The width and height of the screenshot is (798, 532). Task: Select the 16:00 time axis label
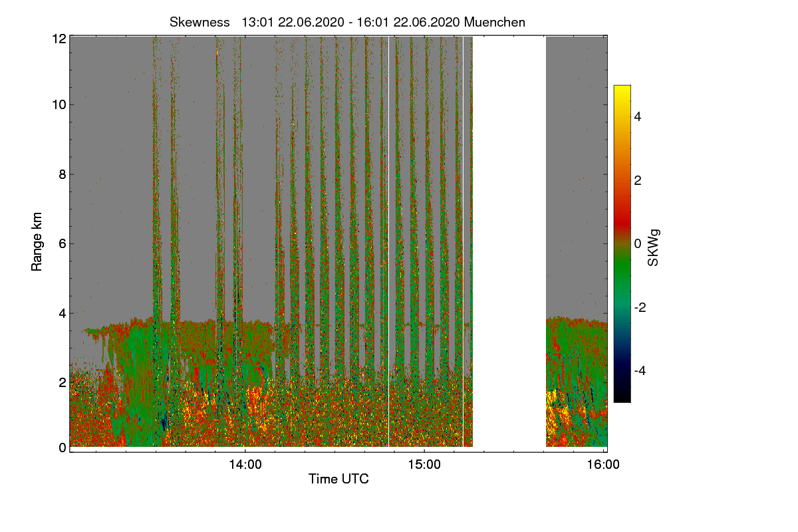point(604,465)
